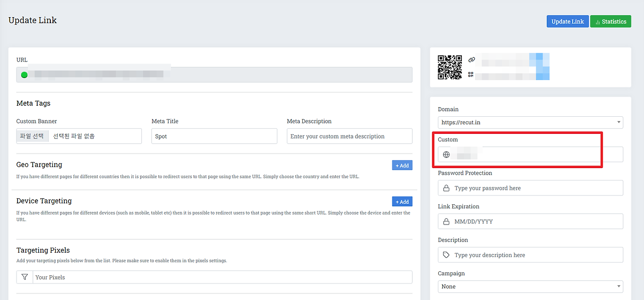
Task: Click the globe icon in Custom field
Action: pos(446,155)
